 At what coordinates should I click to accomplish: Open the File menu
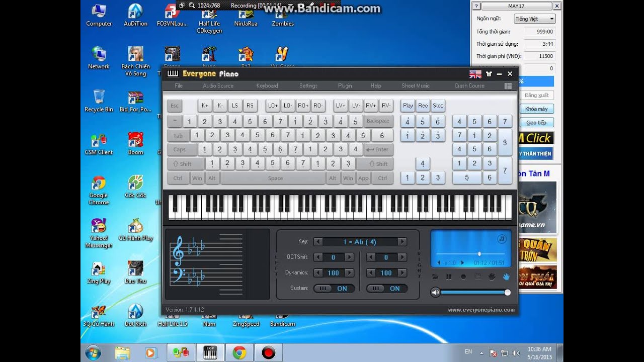tap(179, 86)
